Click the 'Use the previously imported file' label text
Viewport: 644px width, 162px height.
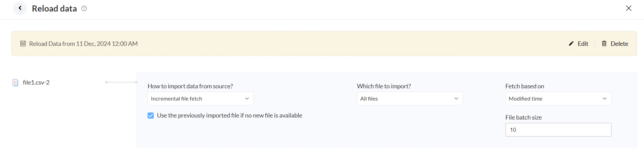[x=229, y=115]
